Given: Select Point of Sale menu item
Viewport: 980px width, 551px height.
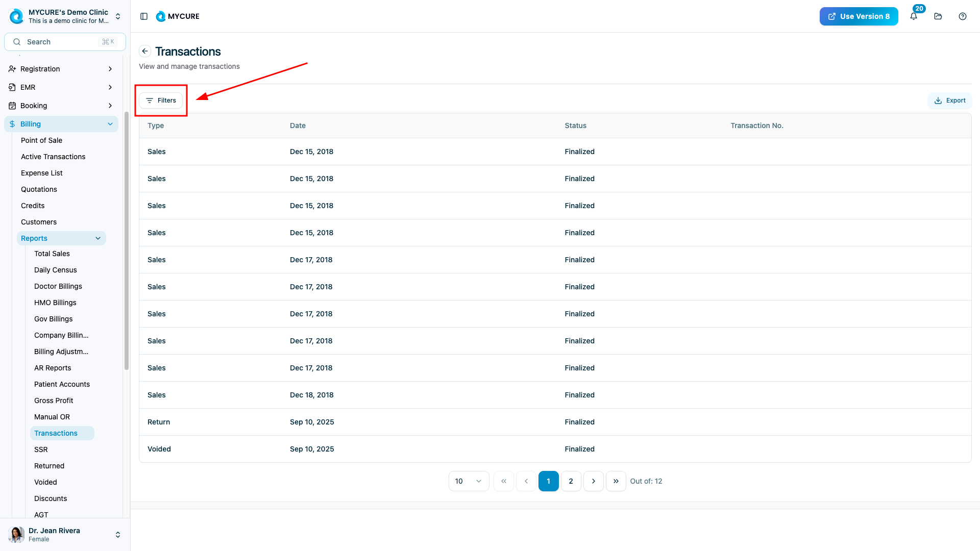Looking at the screenshot, I should click(42, 140).
